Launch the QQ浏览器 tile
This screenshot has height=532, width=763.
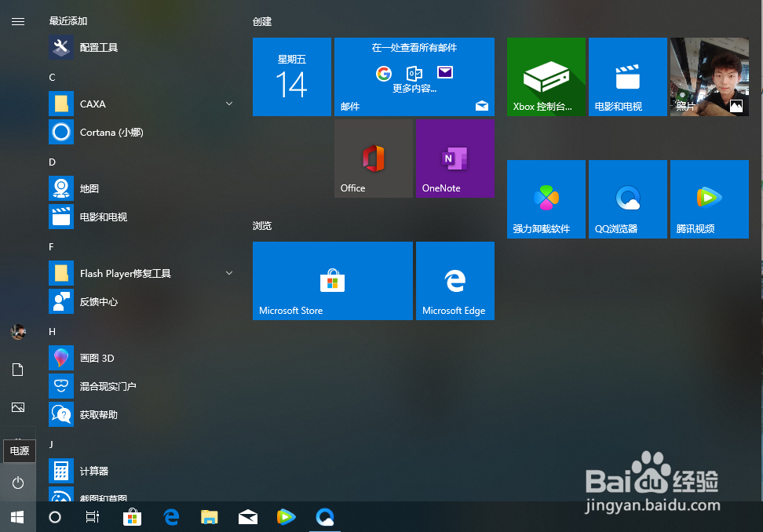click(x=628, y=199)
